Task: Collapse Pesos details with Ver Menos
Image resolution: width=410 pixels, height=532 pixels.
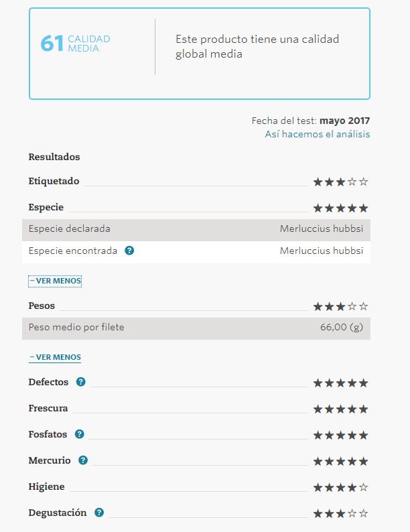Action: (x=55, y=358)
